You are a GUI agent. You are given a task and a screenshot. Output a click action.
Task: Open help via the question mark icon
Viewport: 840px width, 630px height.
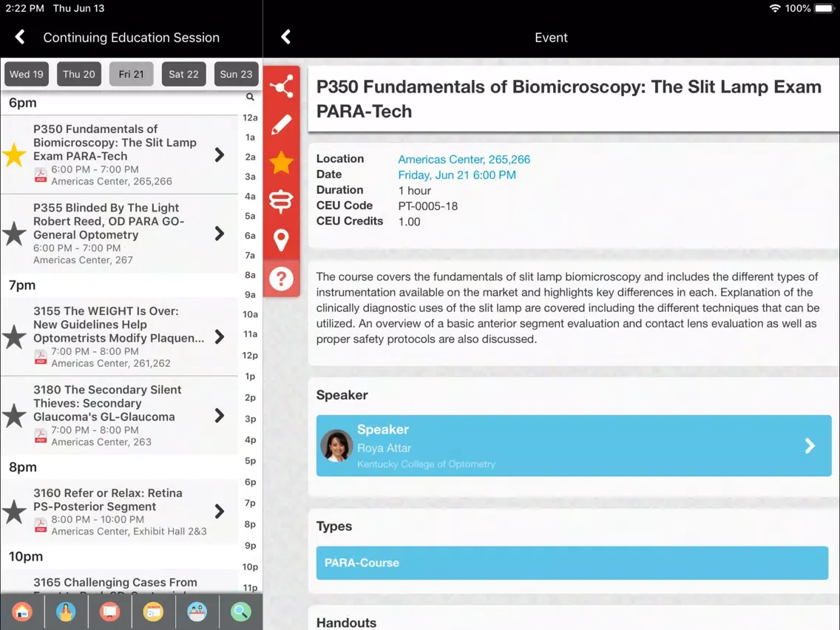click(281, 279)
